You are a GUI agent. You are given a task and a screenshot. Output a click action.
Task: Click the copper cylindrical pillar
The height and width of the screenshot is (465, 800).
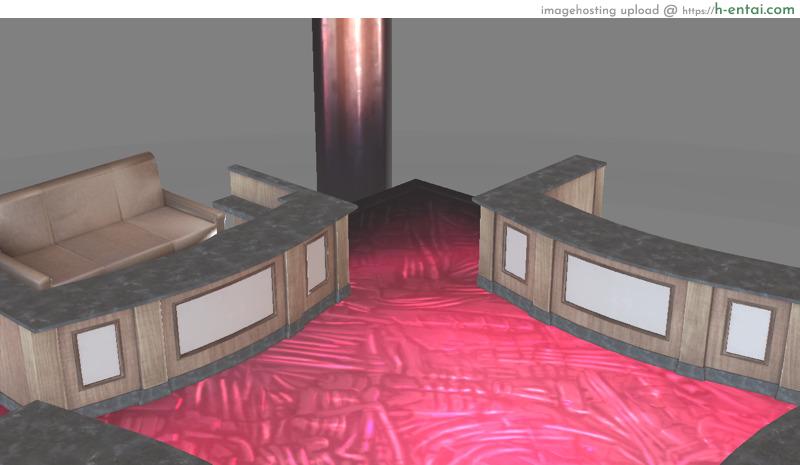pyautogui.click(x=351, y=100)
